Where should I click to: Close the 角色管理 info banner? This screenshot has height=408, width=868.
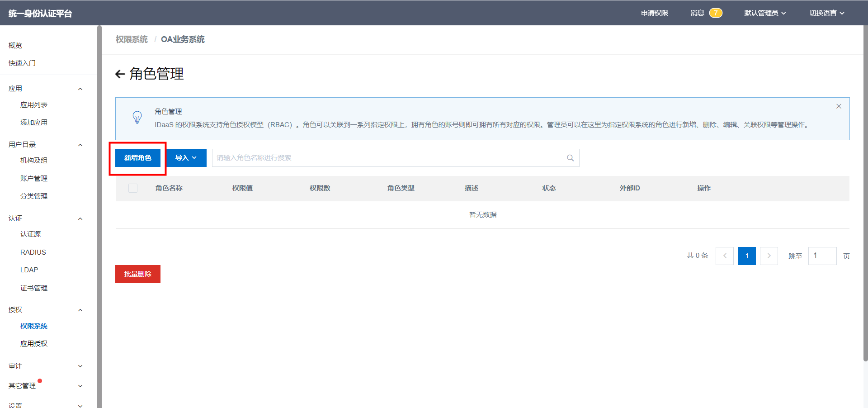(x=839, y=106)
